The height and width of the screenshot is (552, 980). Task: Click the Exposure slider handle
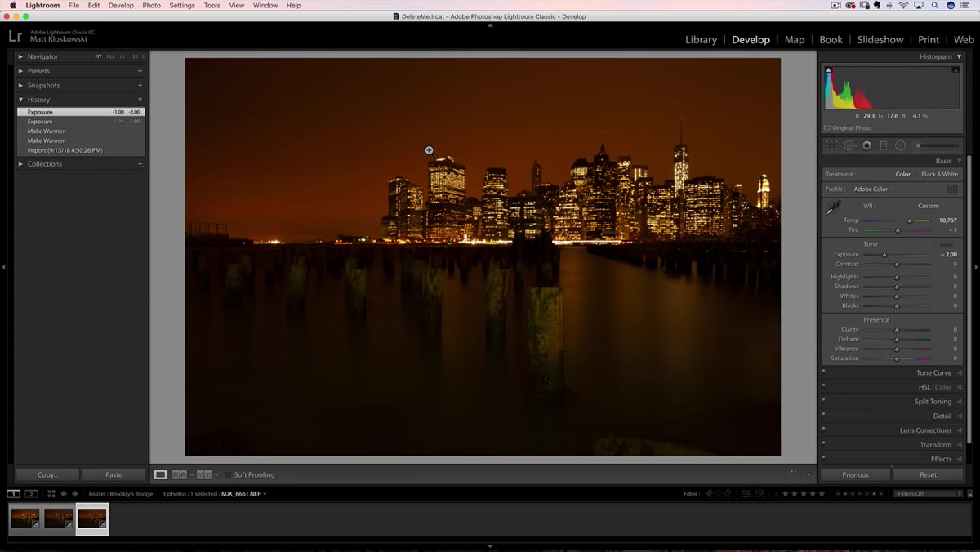tap(884, 255)
